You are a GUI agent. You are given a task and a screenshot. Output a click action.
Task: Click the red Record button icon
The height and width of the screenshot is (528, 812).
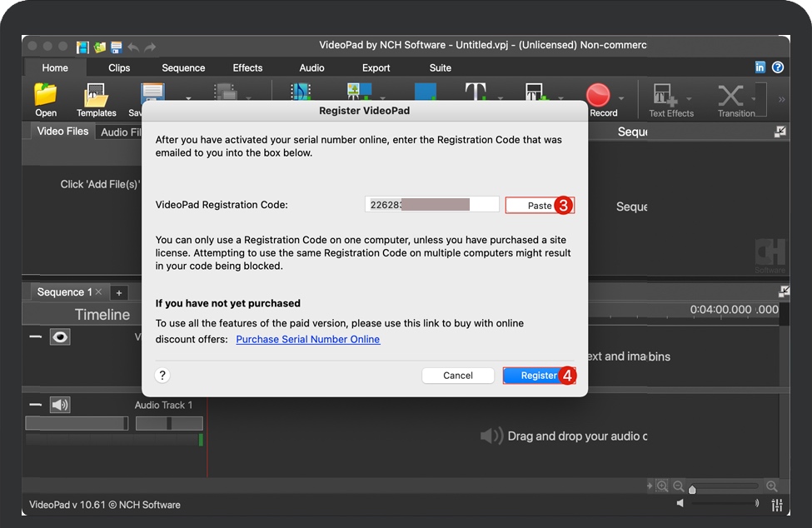598,95
